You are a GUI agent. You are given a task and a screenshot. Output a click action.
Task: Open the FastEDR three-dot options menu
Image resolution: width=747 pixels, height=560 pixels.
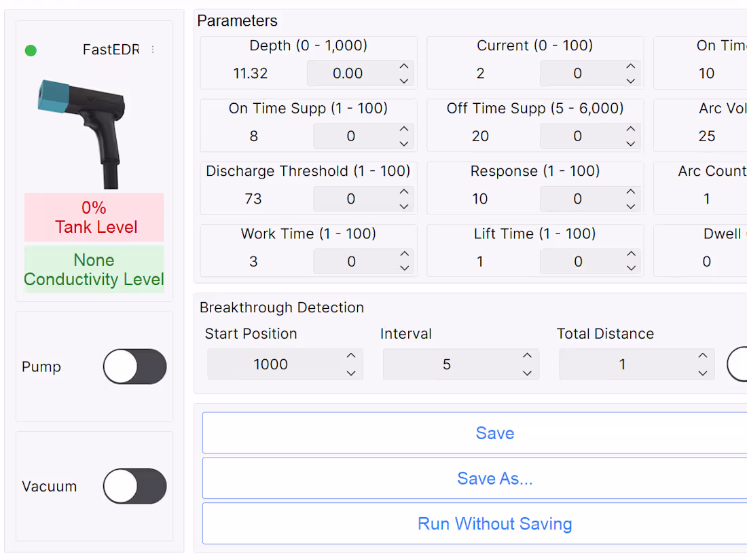pos(153,50)
